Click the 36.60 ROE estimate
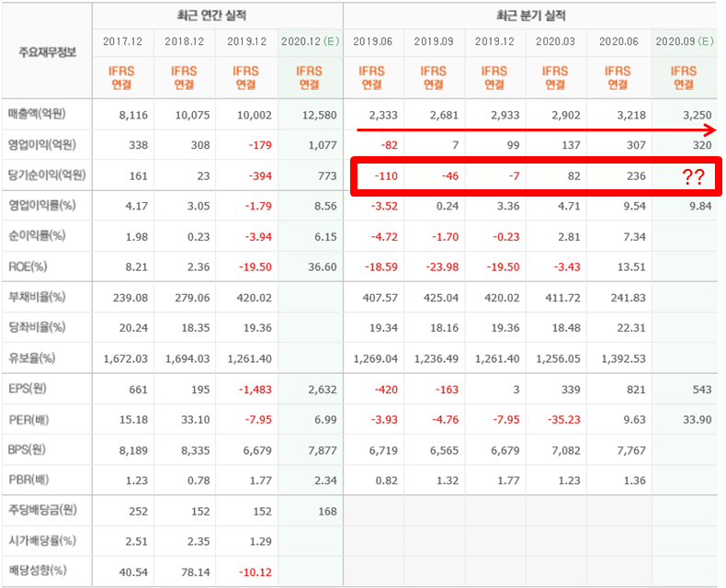Image resolution: width=726 pixels, height=588 pixels. (323, 267)
